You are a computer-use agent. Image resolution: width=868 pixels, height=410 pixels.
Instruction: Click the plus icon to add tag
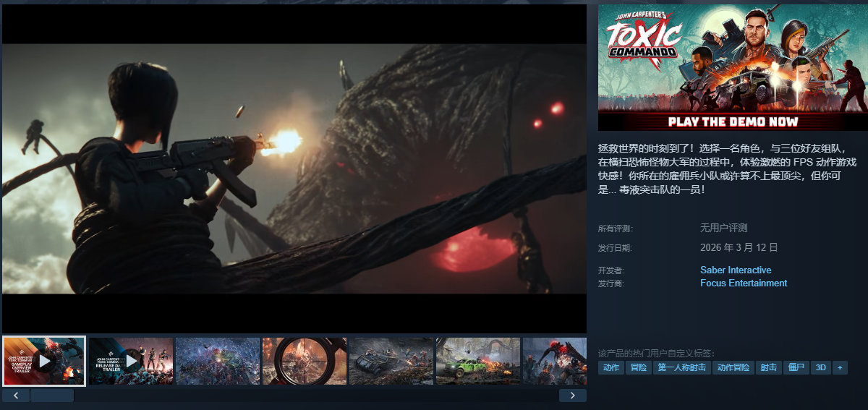(840, 367)
